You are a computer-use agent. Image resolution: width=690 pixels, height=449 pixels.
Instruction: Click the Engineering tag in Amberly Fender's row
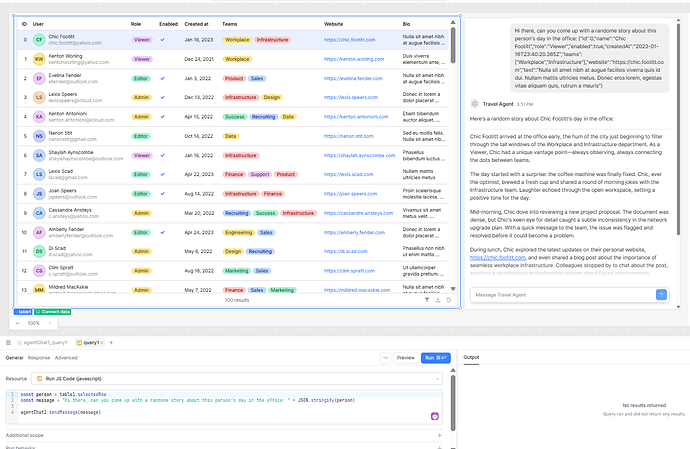point(239,232)
